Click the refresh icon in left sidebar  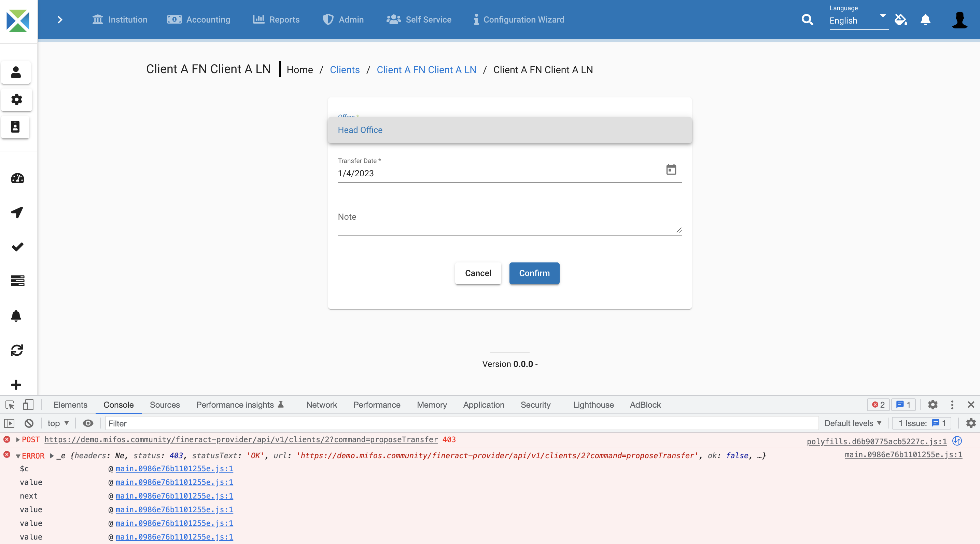[x=17, y=350]
